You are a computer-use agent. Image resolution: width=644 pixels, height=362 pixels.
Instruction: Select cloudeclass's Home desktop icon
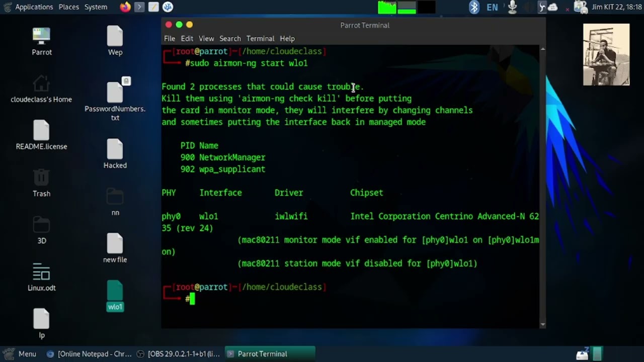[x=41, y=88]
